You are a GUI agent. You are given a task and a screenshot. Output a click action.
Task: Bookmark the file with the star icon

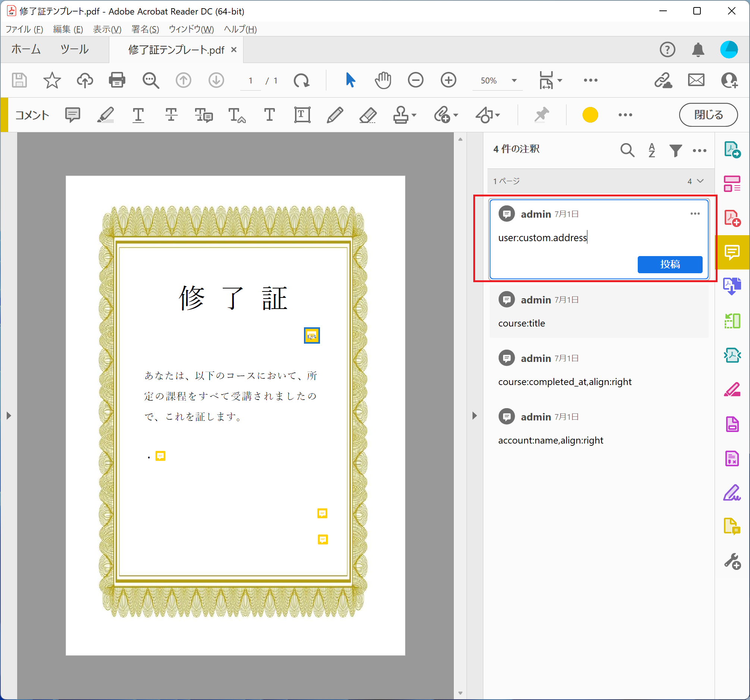click(x=52, y=80)
